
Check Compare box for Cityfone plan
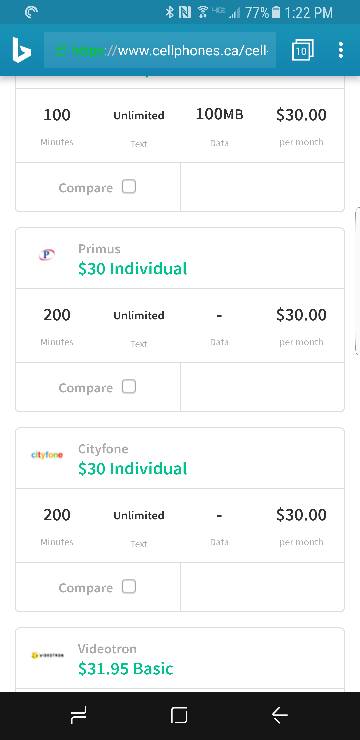[129, 587]
